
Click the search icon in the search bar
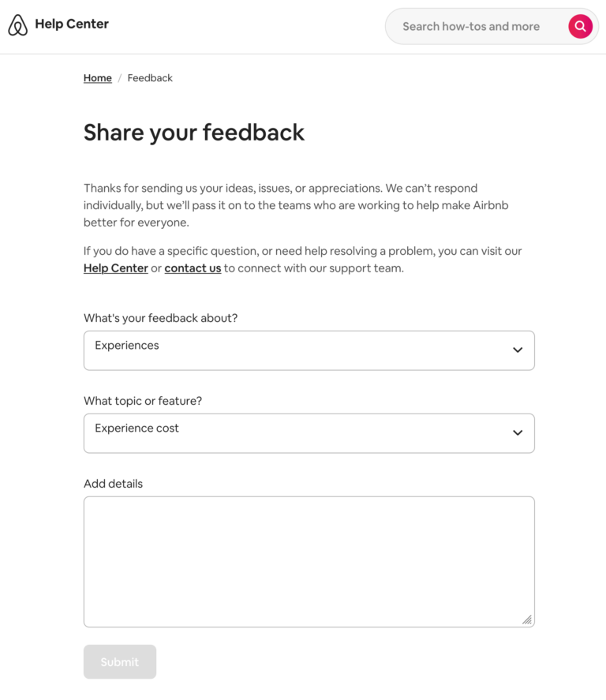point(580,26)
